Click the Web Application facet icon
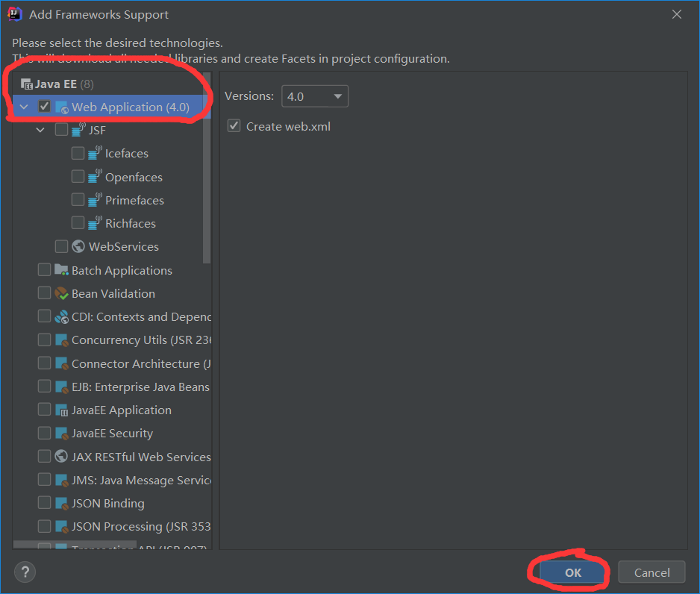The width and height of the screenshot is (700, 594). (62, 107)
